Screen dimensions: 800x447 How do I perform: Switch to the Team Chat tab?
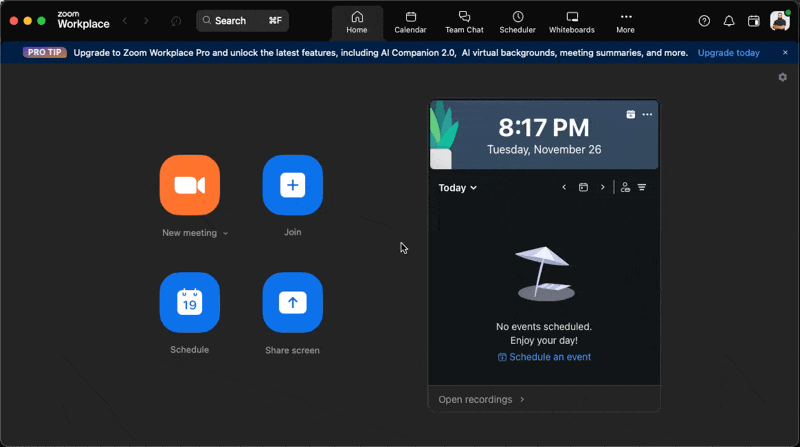point(464,22)
